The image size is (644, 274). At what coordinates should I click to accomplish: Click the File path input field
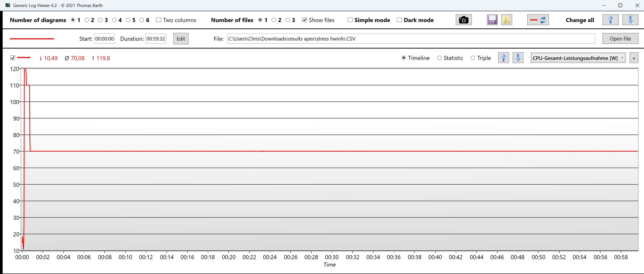click(x=411, y=39)
